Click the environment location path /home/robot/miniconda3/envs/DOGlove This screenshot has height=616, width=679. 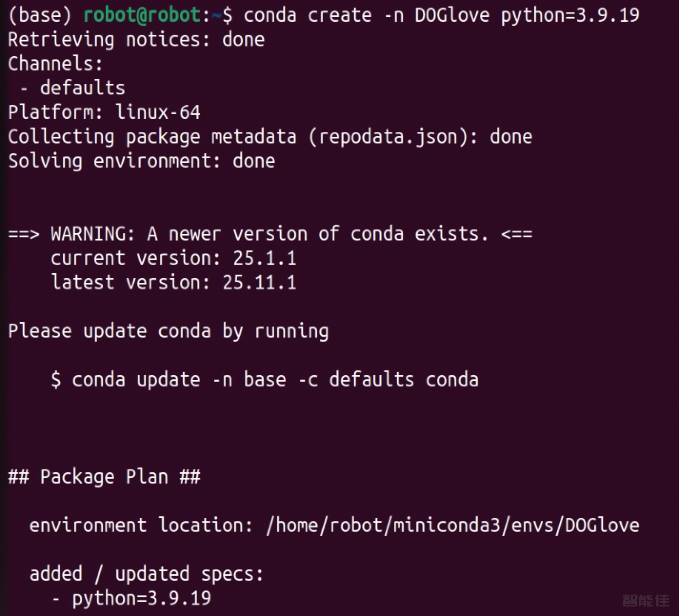click(452, 525)
